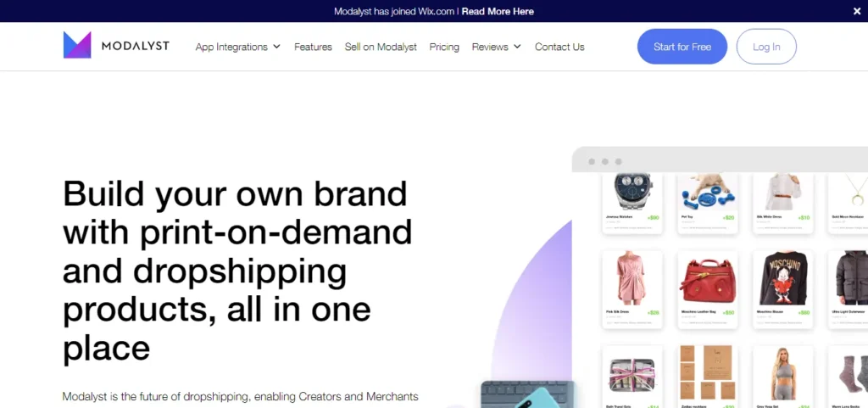Click the "+$20" price on Pet Toy card

click(x=728, y=217)
